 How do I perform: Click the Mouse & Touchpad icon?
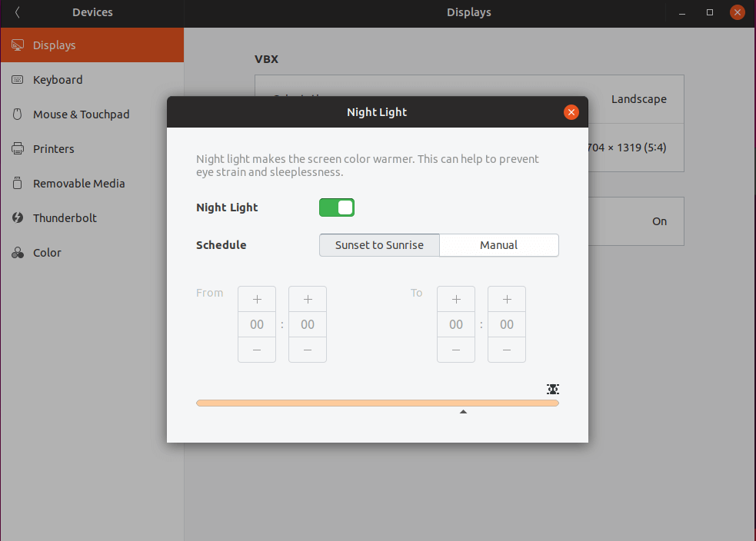(17, 115)
